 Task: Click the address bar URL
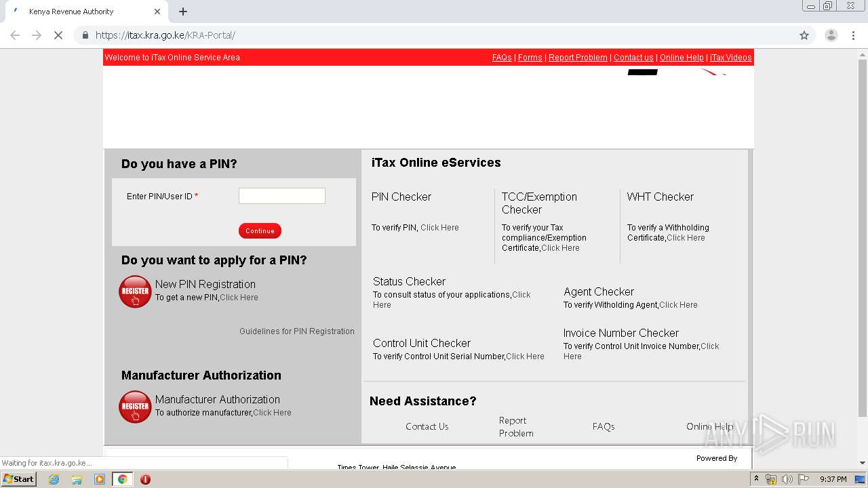pyautogui.click(x=165, y=35)
